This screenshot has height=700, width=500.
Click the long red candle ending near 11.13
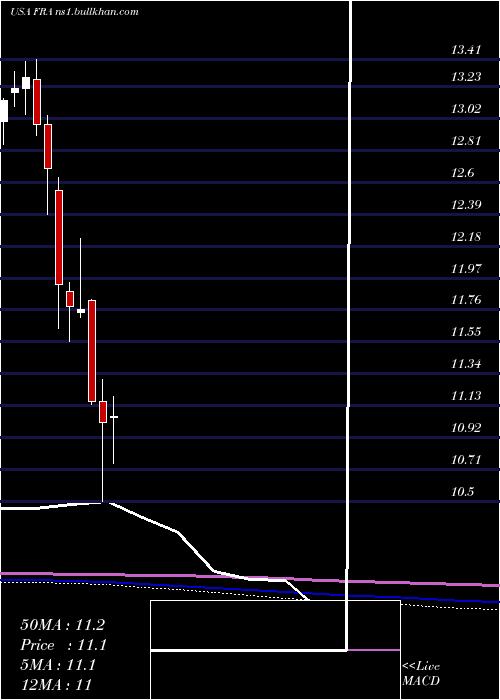coord(92,351)
